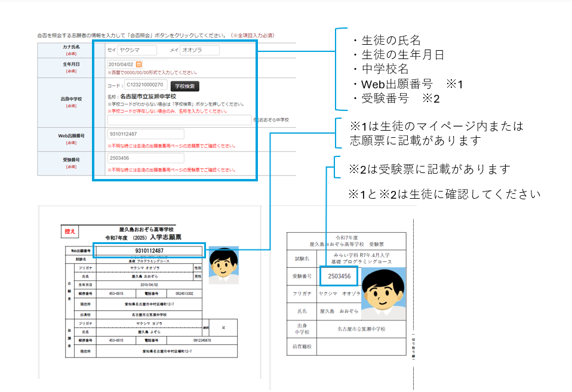Click the birth date field showing 2010/04/02
This screenshot has height=392, width=572.
(122, 65)
